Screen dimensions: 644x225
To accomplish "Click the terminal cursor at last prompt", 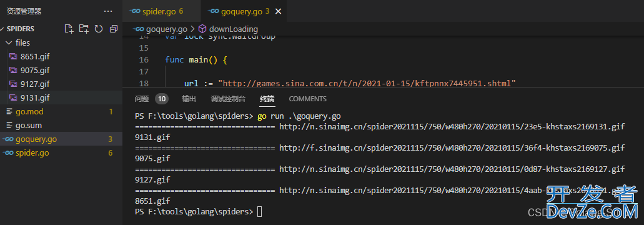I will pyautogui.click(x=259, y=212).
